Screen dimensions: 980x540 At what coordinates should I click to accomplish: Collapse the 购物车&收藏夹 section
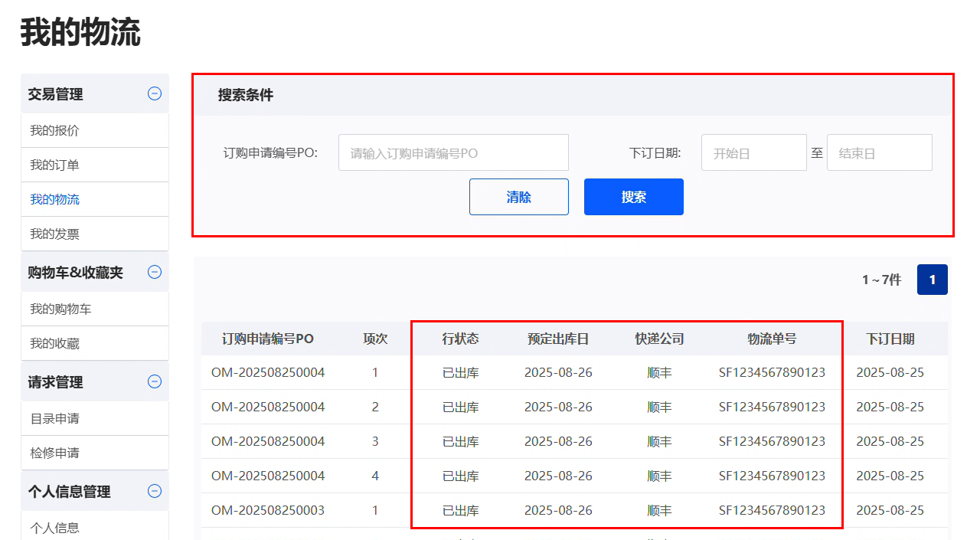tap(155, 272)
